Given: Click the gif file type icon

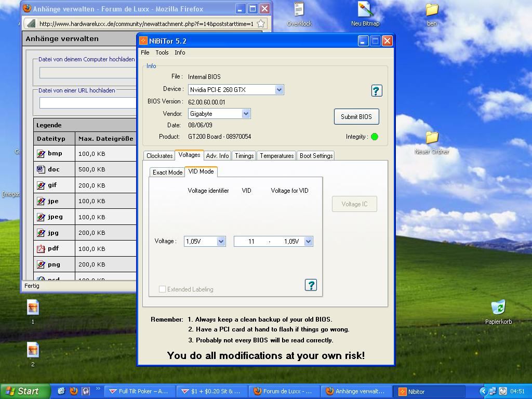Looking at the screenshot, I should pyautogui.click(x=41, y=185).
